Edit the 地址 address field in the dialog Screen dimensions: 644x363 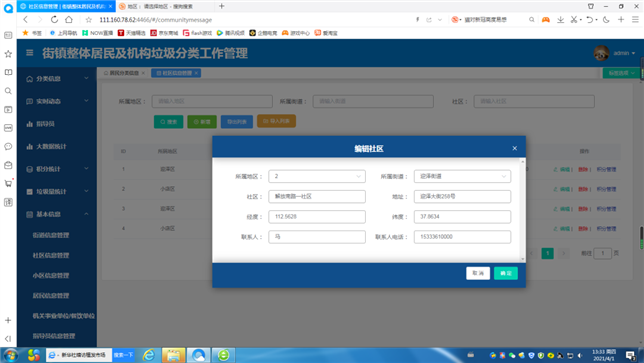coord(462,196)
